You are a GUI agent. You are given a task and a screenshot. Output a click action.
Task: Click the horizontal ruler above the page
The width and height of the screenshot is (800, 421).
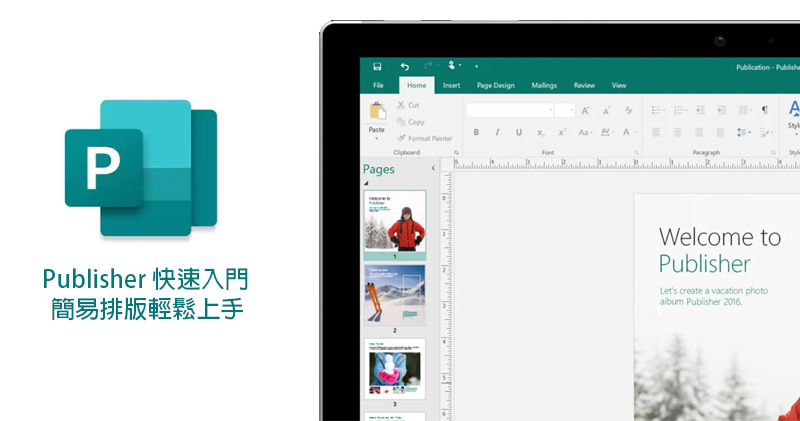[x=627, y=164]
